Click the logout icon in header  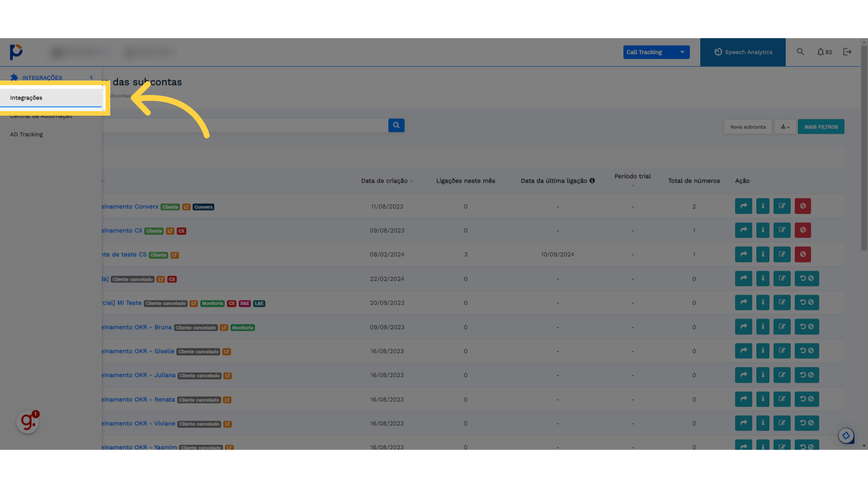tap(847, 52)
